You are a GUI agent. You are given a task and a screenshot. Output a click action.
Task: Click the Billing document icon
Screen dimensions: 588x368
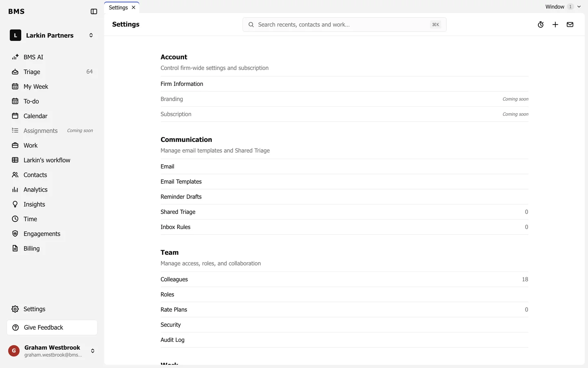pyautogui.click(x=15, y=248)
